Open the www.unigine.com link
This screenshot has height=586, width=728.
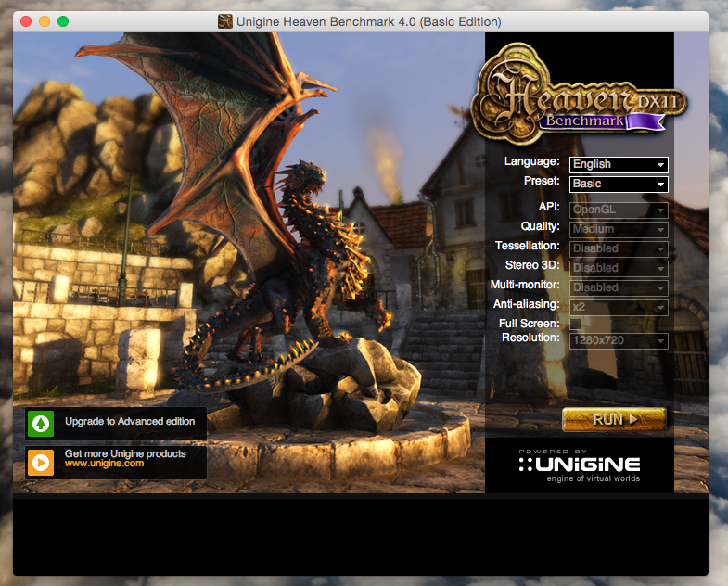click(105, 464)
